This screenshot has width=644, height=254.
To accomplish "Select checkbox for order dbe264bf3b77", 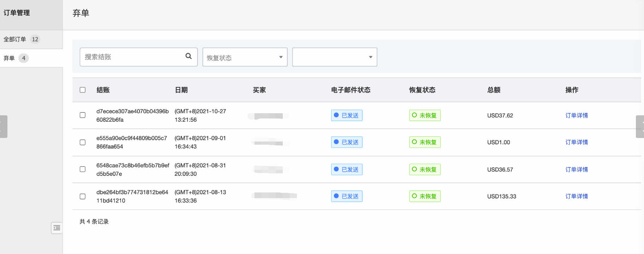I will tap(83, 196).
